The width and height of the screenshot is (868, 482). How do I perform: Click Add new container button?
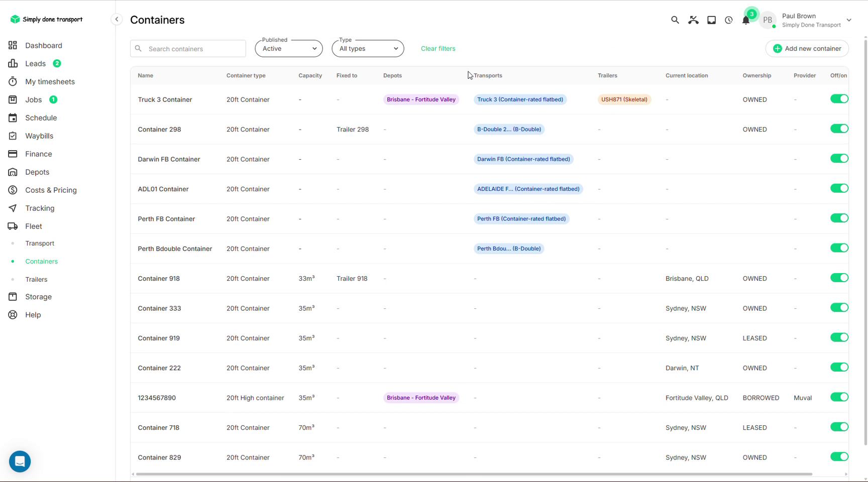click(807, 49)
